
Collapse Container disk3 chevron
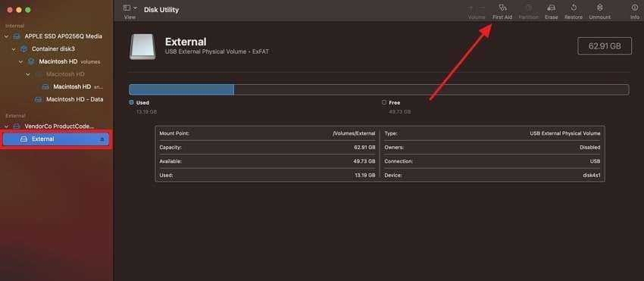pyautogui.click(x=14, y=49)
